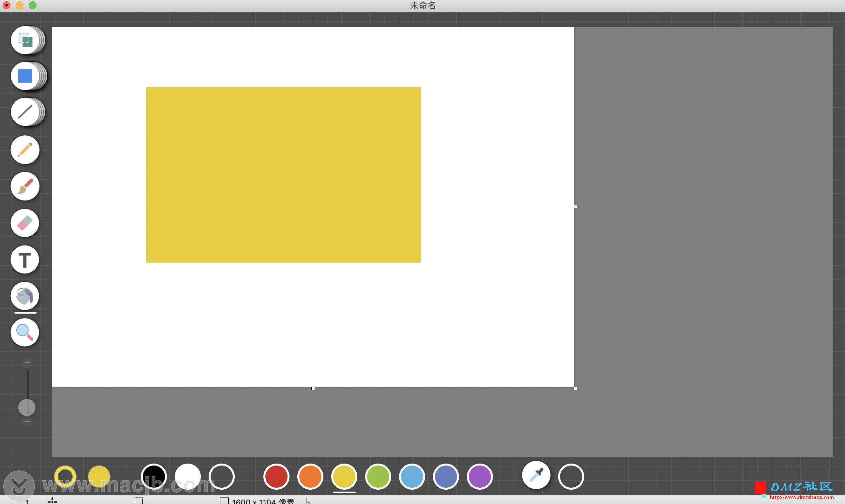This screenshot has width=845, height=504.
Task: Choose the light blue color swatch
Action: (412, 477)
